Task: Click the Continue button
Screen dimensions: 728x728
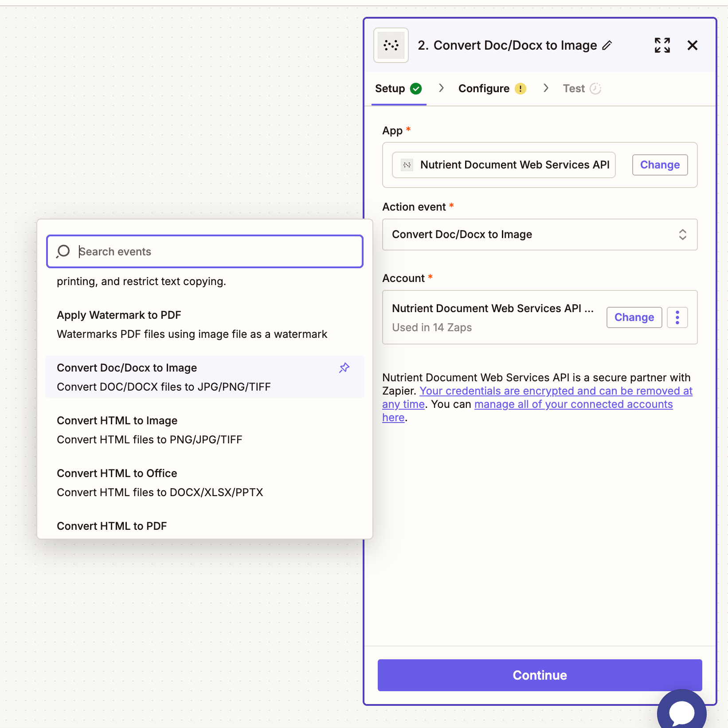Action: pyautogui.click(x=540, y=675)
